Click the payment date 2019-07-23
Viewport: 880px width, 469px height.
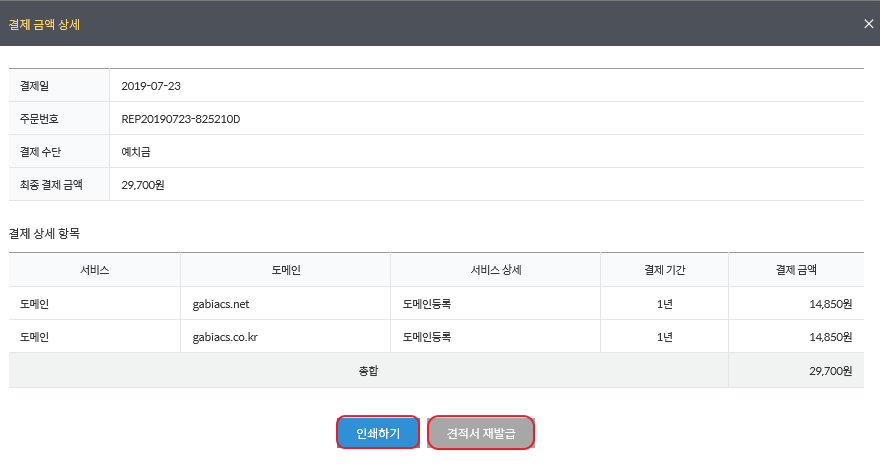coord(151,86)
